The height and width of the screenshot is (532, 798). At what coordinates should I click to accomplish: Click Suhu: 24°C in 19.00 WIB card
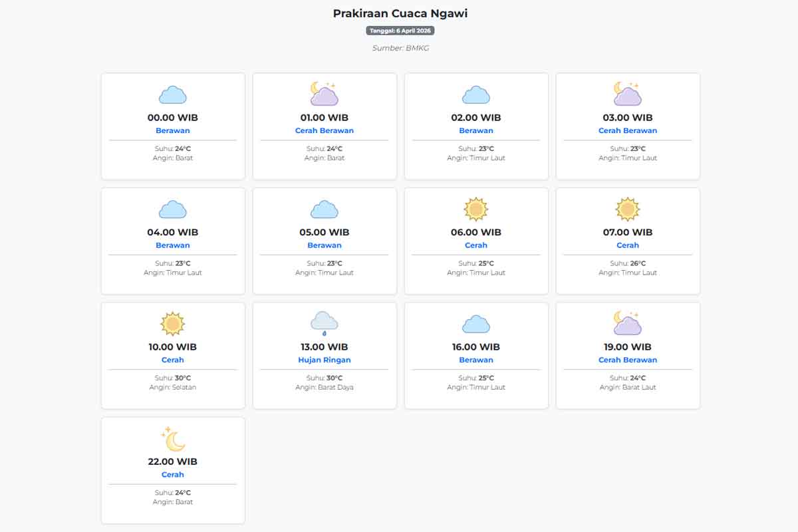628,378
